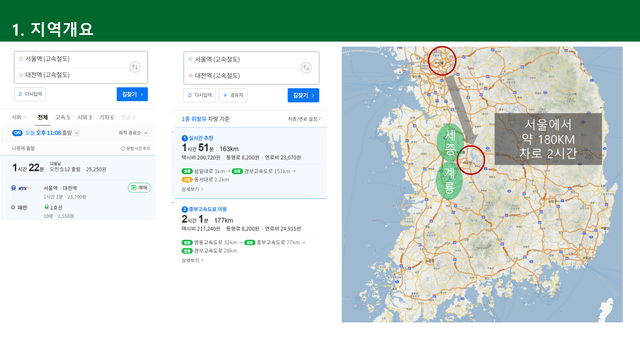
Task: Click 서울역 (고속철도) field in car route panel
Action: coord(244,60)
